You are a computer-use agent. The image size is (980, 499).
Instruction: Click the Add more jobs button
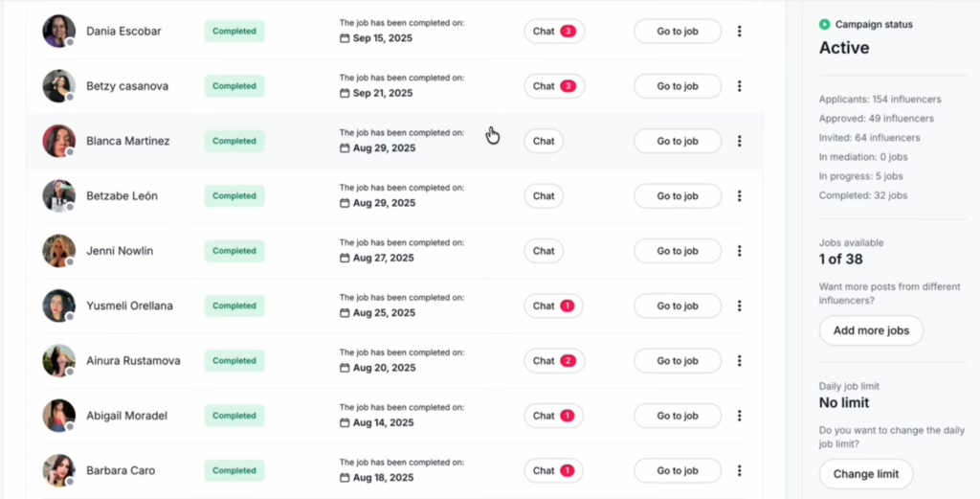coord(871,330)
